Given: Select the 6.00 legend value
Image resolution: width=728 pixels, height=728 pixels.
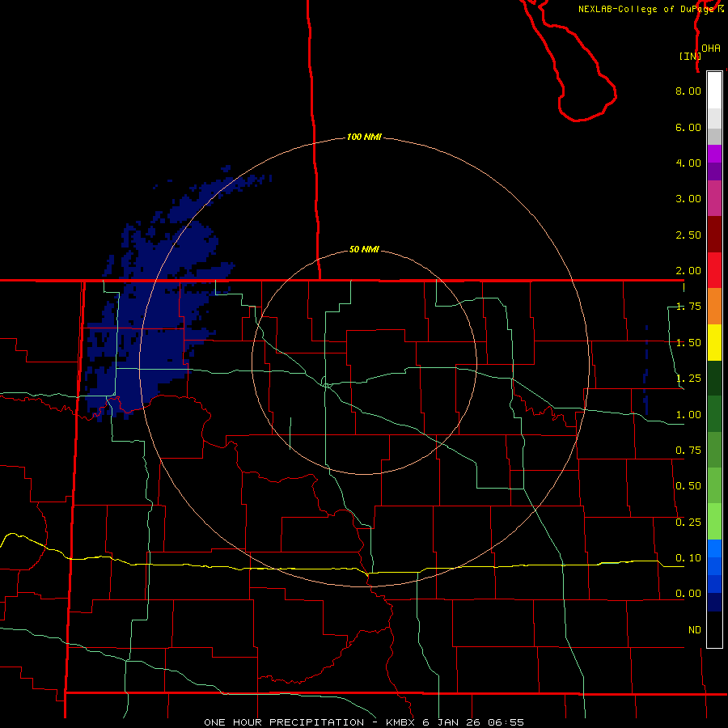Looking at the screenshot, I should pos(688,127).
